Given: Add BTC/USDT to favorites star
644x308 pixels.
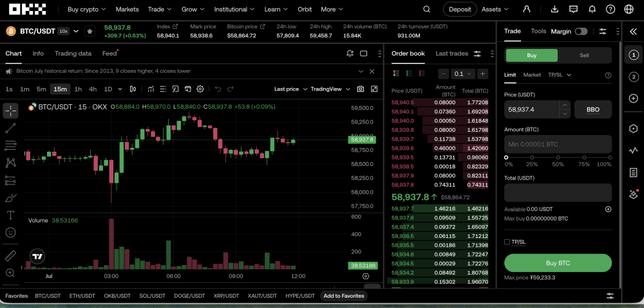Looking at the screenshot, I should point(90,31).
